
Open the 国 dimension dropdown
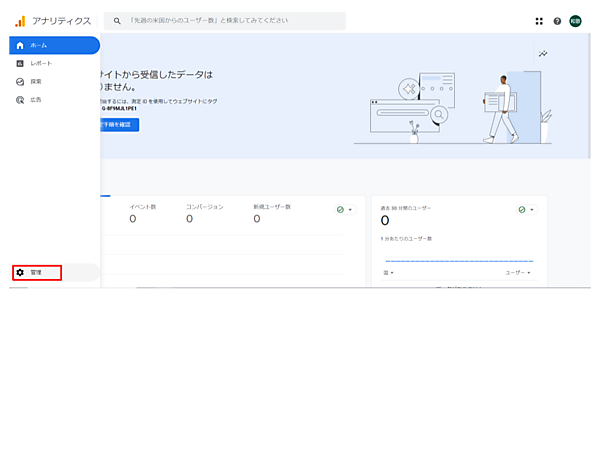pyautogui.click(x=388, y=272)
